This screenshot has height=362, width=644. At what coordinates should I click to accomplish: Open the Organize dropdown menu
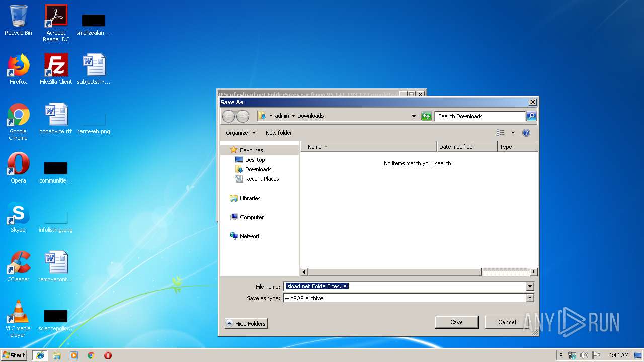[240, 133]
